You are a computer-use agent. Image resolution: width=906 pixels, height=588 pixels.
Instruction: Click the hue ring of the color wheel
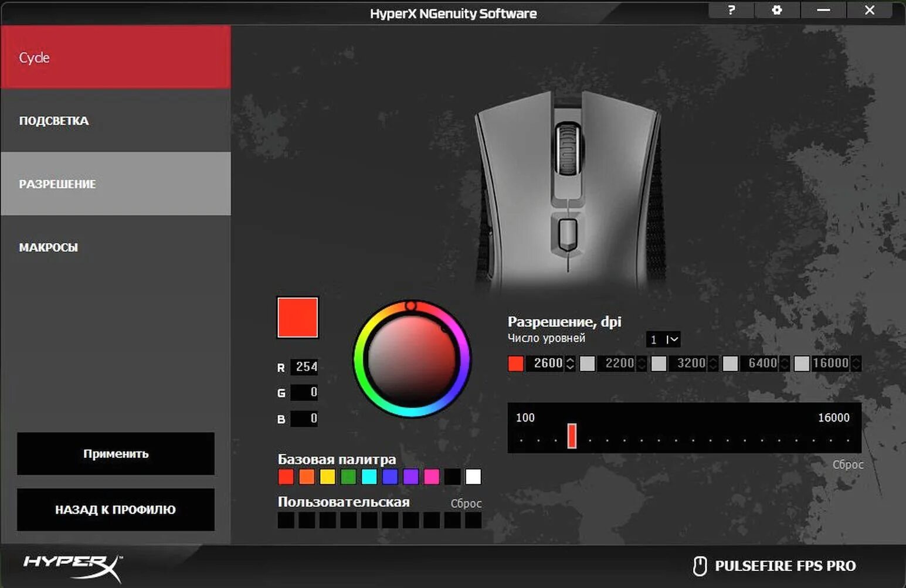pos(359,359)
